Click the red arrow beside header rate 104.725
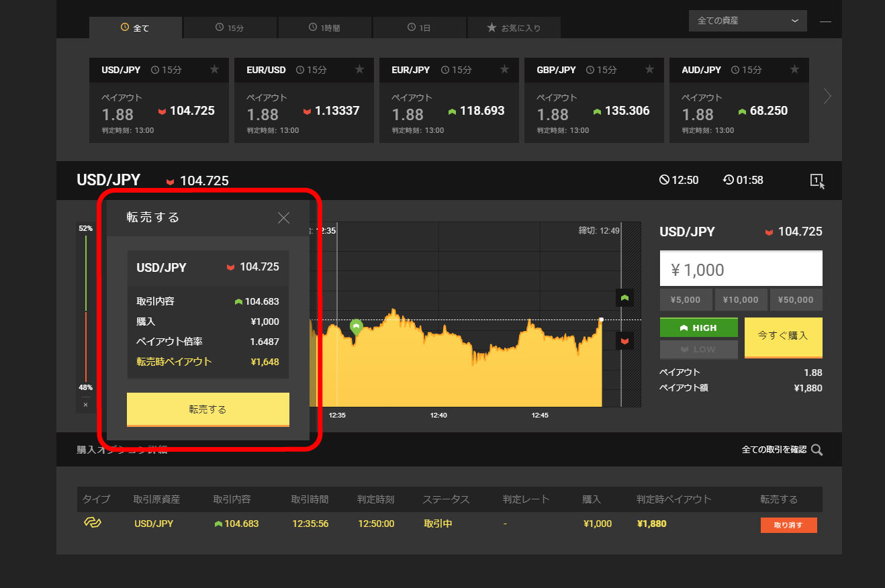 point(170,181)
